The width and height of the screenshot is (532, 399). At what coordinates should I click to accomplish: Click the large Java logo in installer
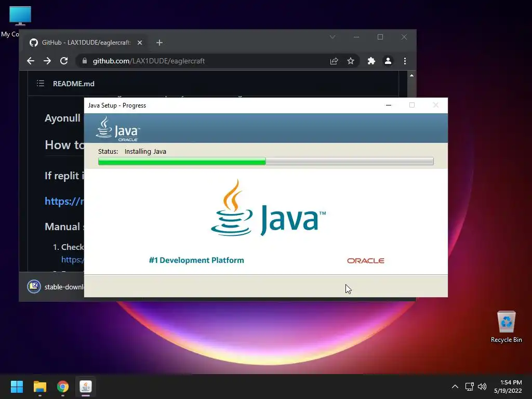(268, 208)
